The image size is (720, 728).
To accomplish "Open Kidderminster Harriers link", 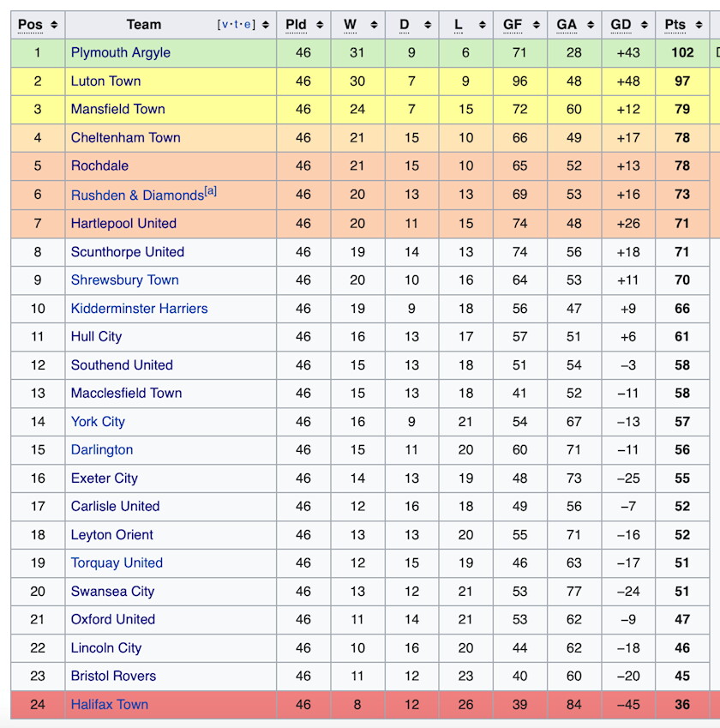I will click(x=139, y=308).
